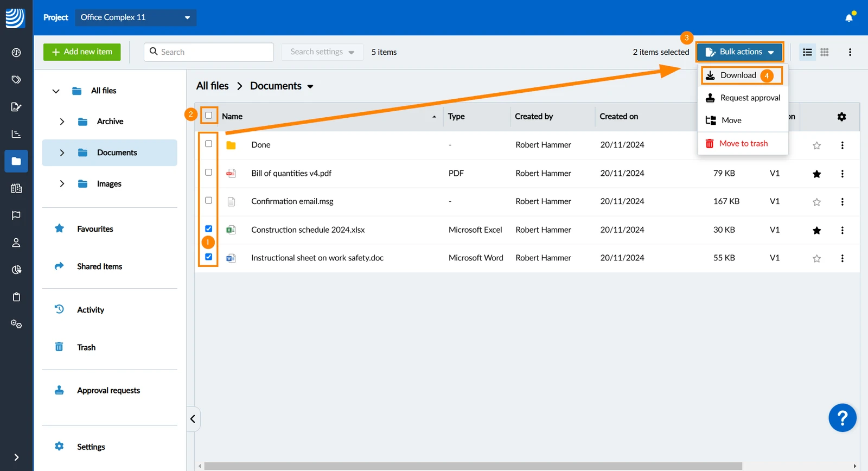Switch to list view layout
This screenshot has height=471, width=868.
point(807,52)
